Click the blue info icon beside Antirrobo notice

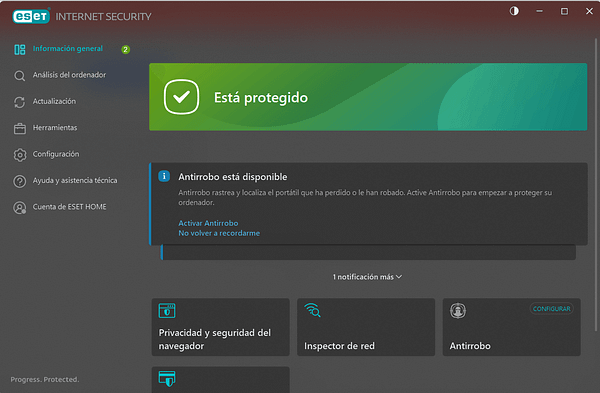click(x=164, y=176)
